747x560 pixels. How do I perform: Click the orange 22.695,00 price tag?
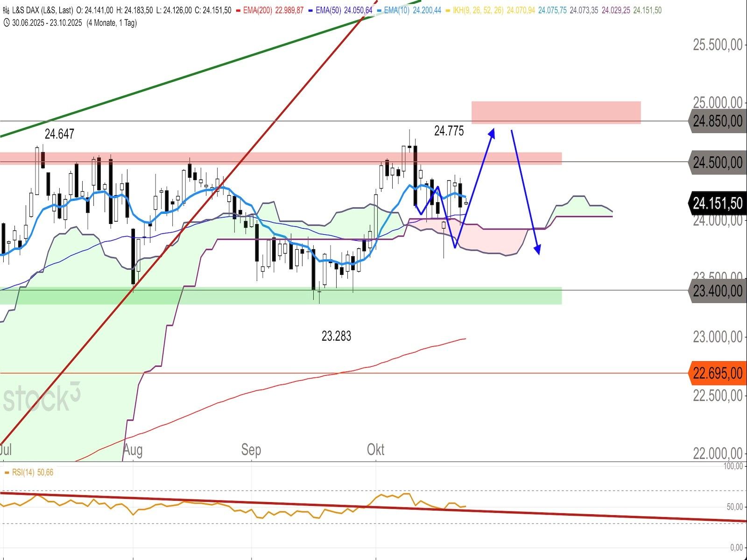(717, 373)
